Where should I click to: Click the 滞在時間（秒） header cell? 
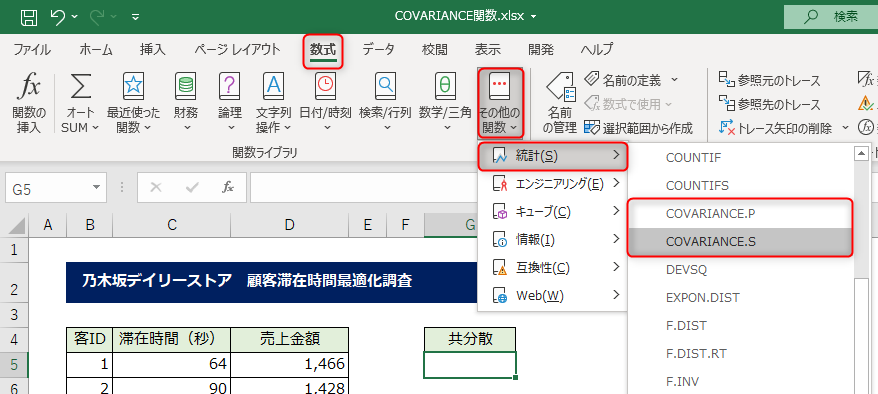pyautogui.click(x=171, y=339)
